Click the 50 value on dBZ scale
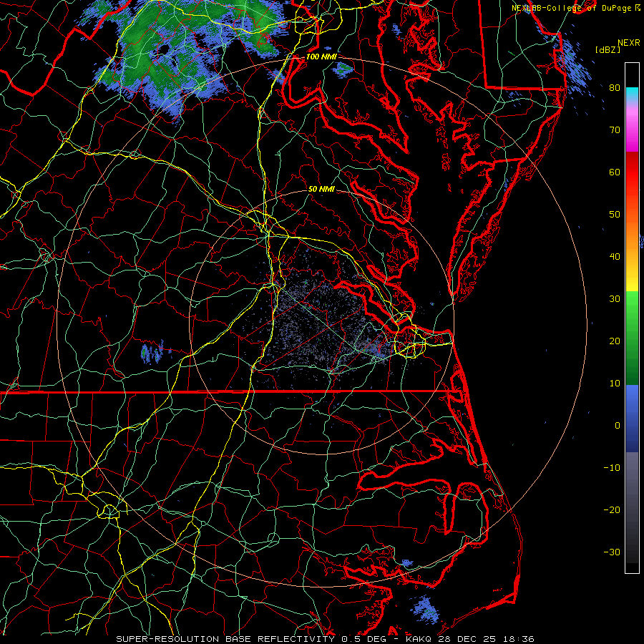The image size is (644, 644). [615, 215]
